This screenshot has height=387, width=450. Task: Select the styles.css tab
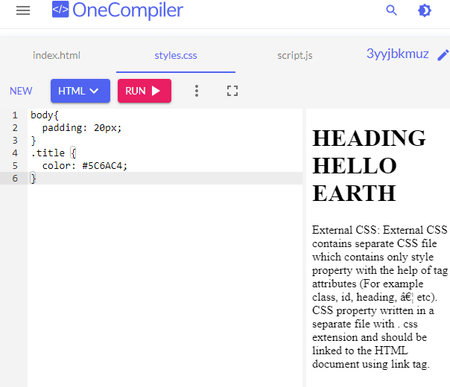(176, 55)
